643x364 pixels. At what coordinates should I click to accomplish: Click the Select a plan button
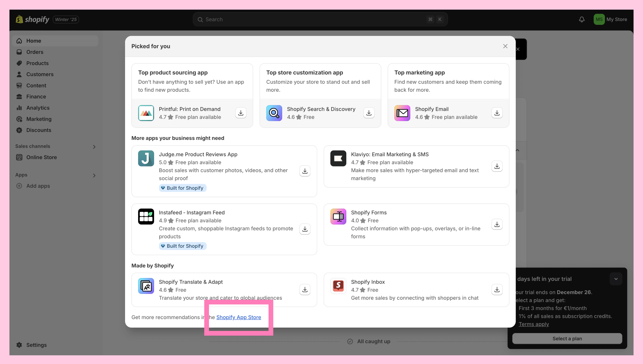coord(567,338)
